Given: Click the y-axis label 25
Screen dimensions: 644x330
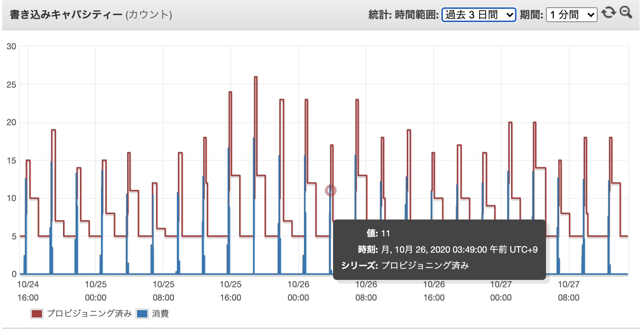Looking at the screenshot, I should [11, 85].
